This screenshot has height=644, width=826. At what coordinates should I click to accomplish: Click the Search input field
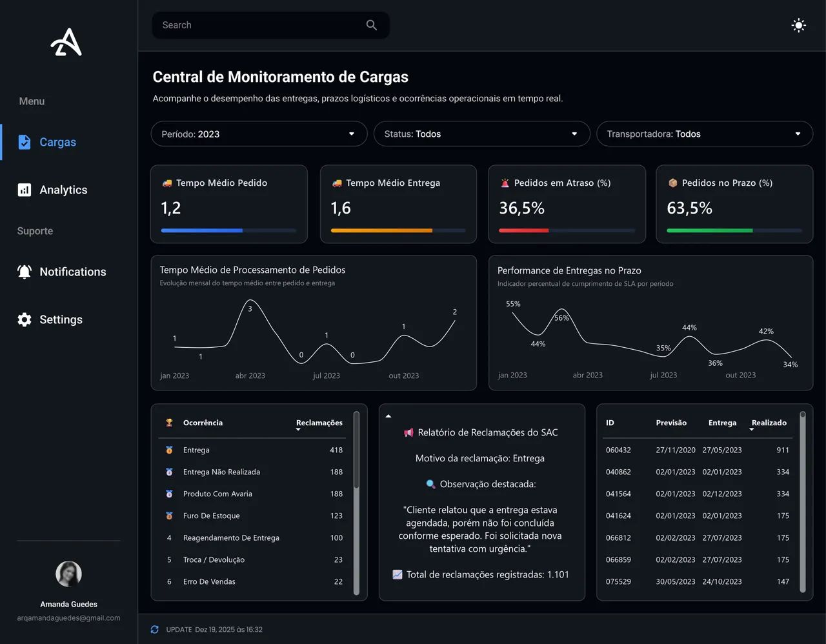(270, 25)
